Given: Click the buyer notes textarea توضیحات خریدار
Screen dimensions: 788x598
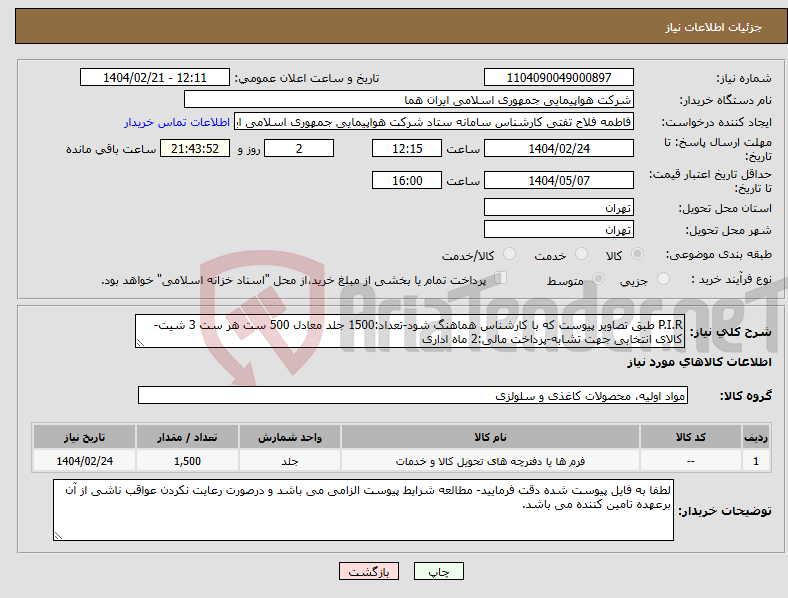Looking at the screenshot, I should (x=363, y=510).
